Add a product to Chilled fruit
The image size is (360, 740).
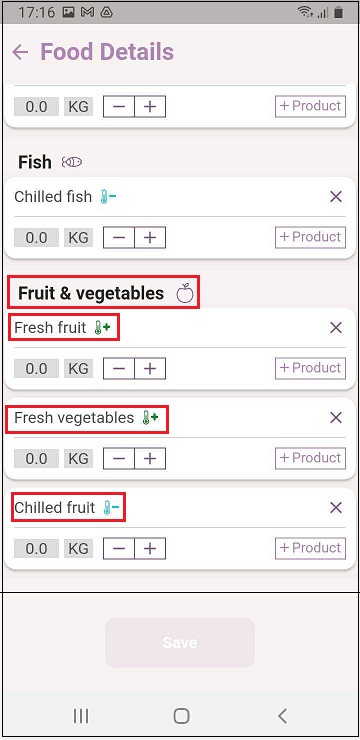(310, 548)
